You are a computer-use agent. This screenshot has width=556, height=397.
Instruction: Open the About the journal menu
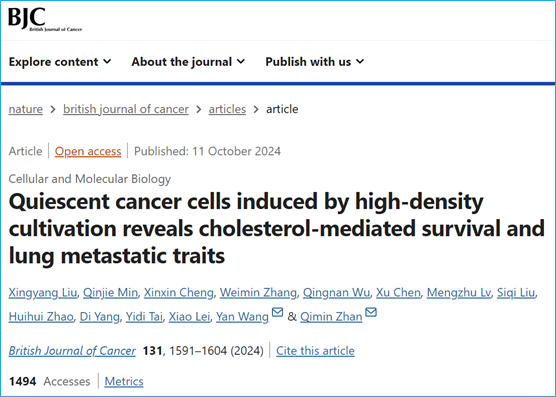(x=188, y=62)
